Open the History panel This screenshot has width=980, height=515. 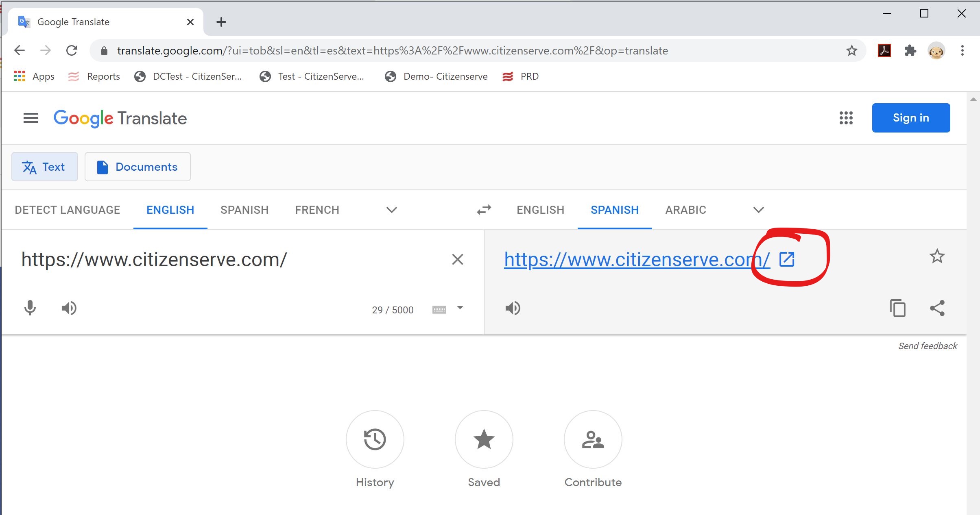(375, 439)
